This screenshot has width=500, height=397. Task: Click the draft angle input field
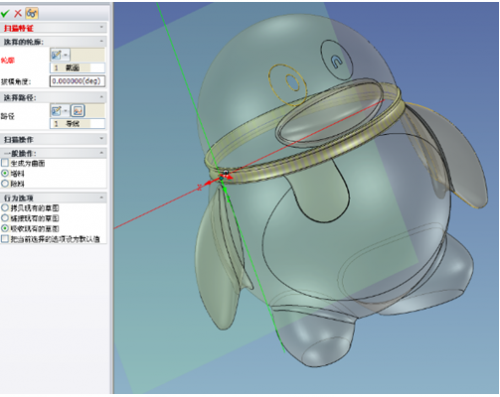tap(77, 81)
